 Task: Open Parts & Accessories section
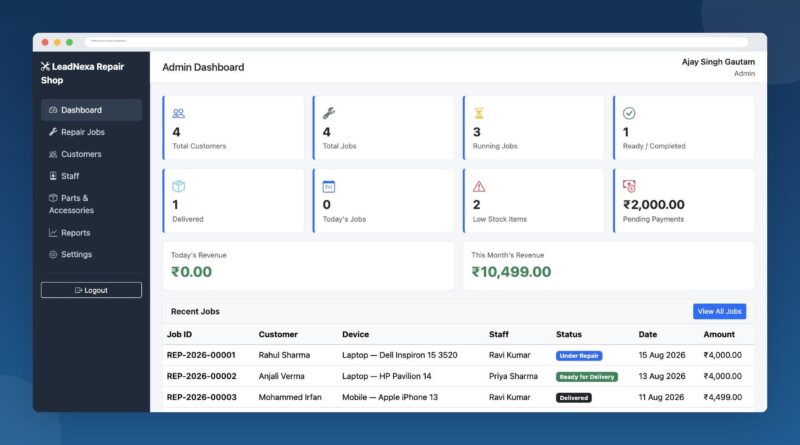click(x=91, y=204)
